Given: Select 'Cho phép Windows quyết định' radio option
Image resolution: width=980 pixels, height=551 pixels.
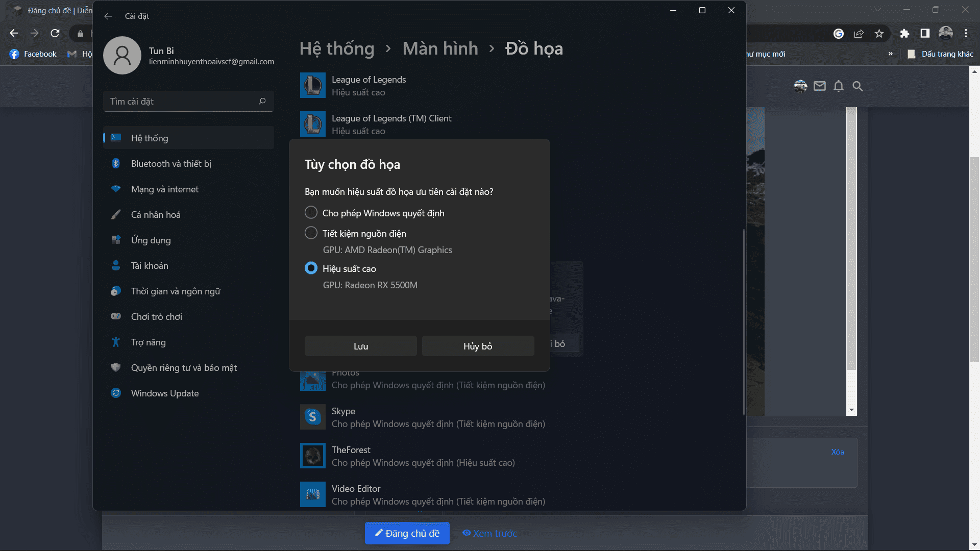Looking at the screenshot, I should pos(311,213).
